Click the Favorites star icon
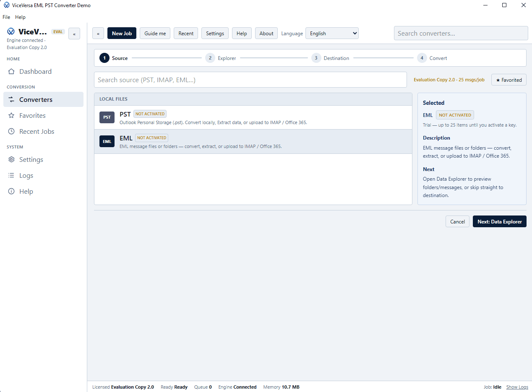Viewport: 532px width, 392px height. 11,116
